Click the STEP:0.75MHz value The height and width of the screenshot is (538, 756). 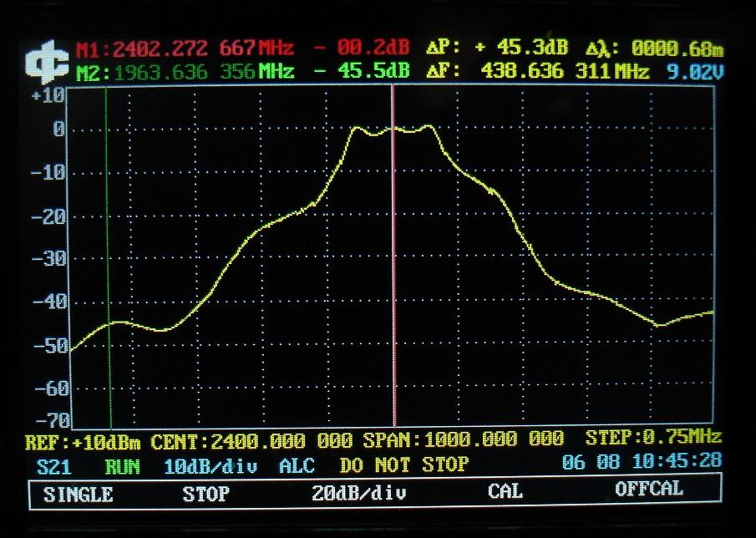(x=653, y=437)
